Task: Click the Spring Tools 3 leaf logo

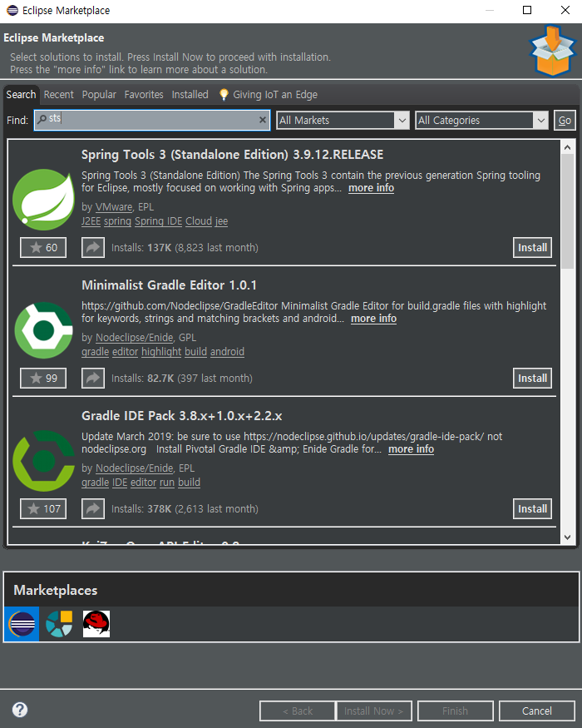Action: pos(43,200)
